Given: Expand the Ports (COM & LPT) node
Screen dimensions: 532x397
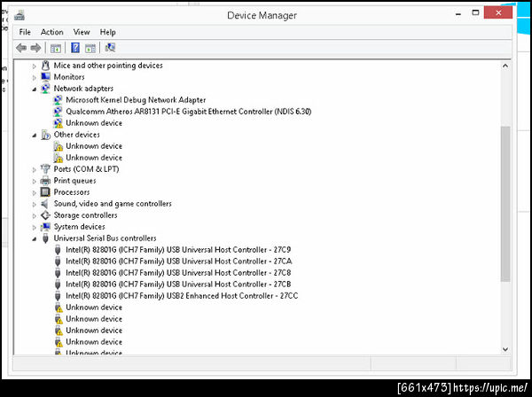Looking at the screenshot, I should [x=35, y=169].
